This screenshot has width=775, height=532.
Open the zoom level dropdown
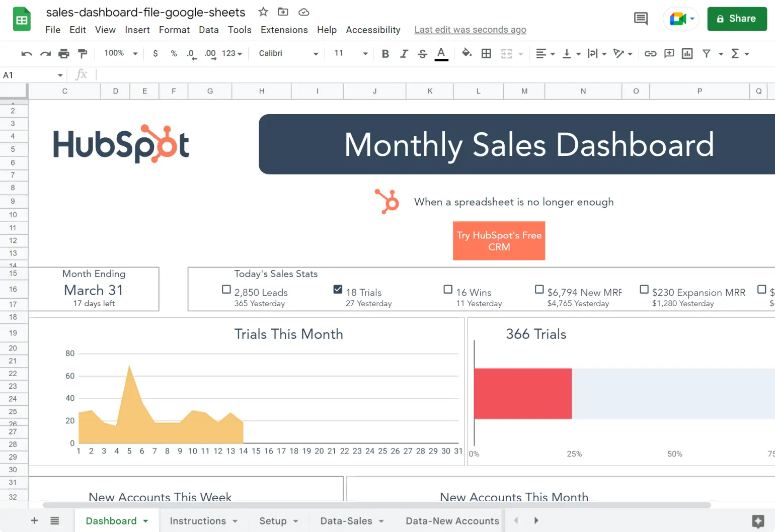coord(119,53)
